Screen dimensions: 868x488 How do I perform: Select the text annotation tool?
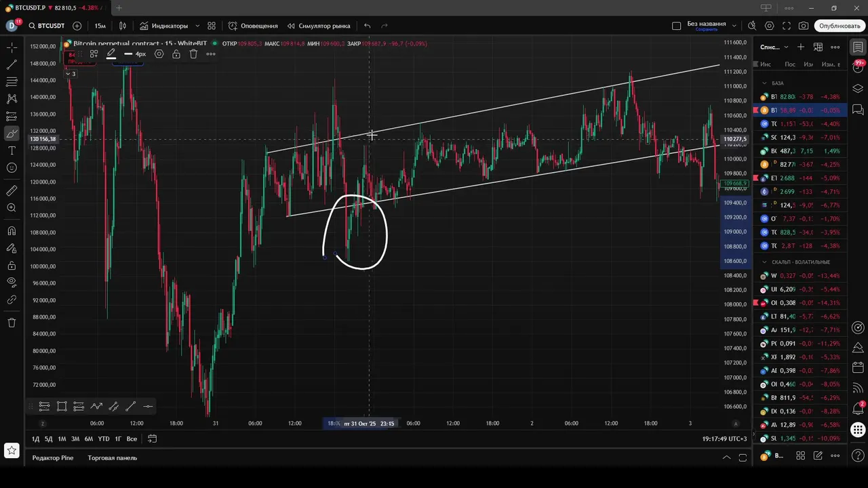coord(12,150)
